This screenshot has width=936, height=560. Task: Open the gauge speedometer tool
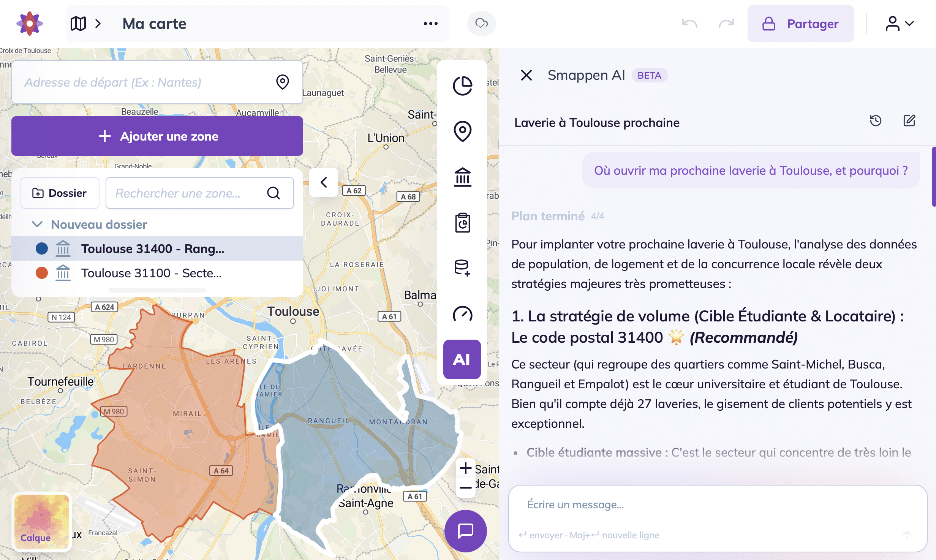click(x=462, y=314)
